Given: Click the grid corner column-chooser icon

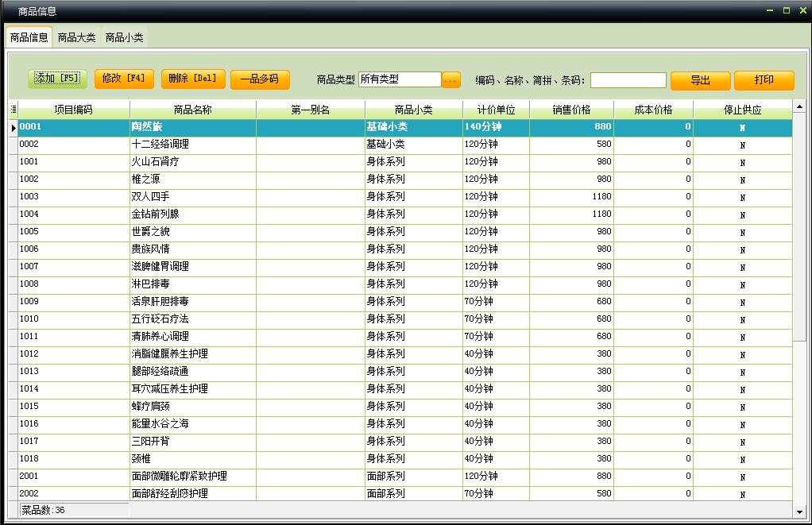Looking at the screenshot, I should (13, 110).
